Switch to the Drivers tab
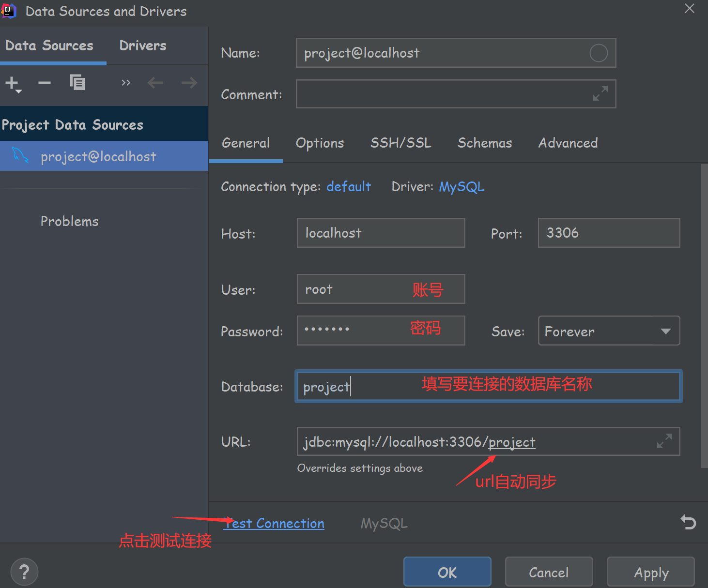Screen dimensions: 708x588 (x=142, y=45)
